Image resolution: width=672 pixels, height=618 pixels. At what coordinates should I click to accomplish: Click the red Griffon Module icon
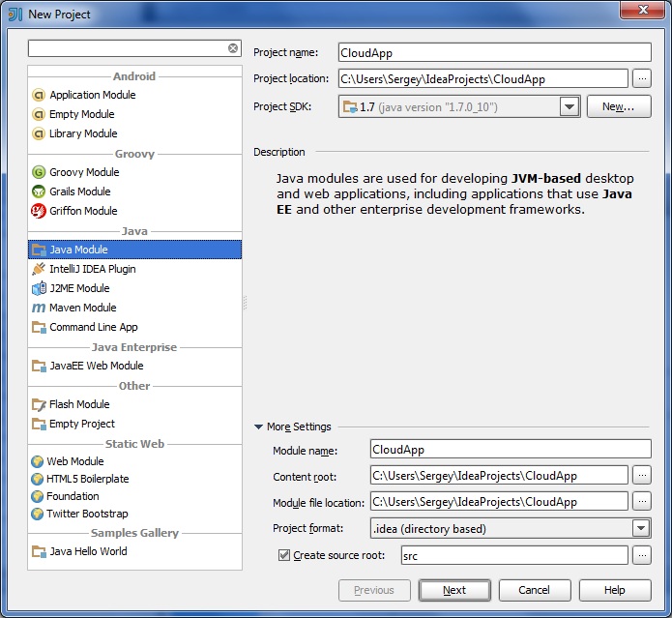point(39,211)
